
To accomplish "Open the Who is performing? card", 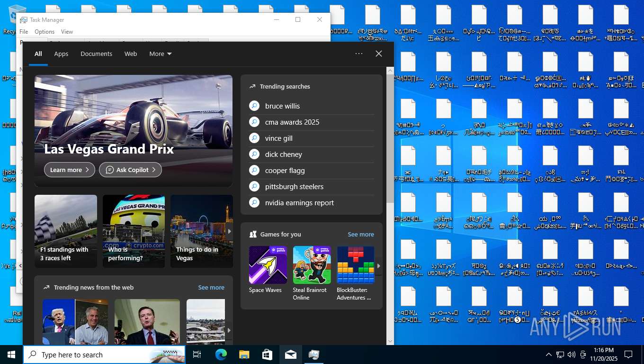I will [x=134, y=231].
